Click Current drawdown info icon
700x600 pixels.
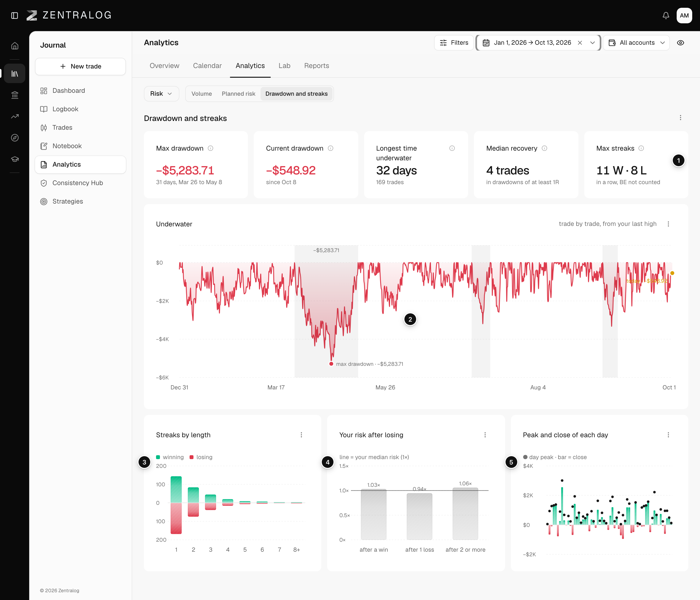(330, 148)
